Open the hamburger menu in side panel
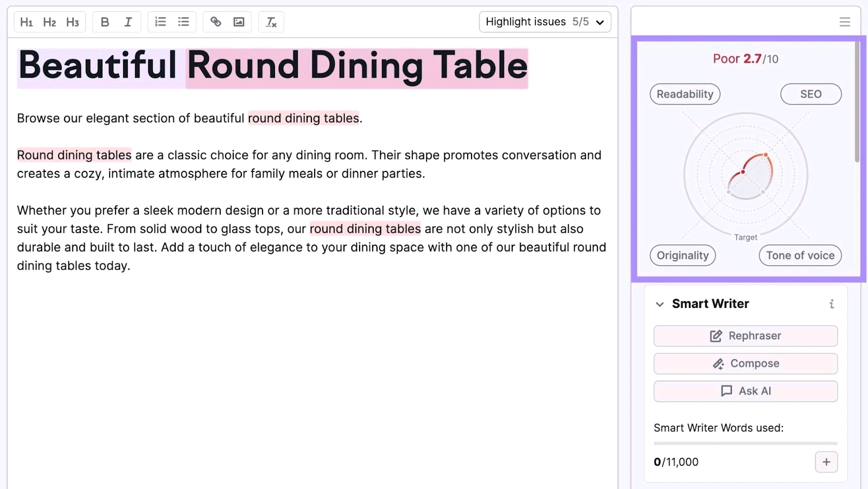 845,22
